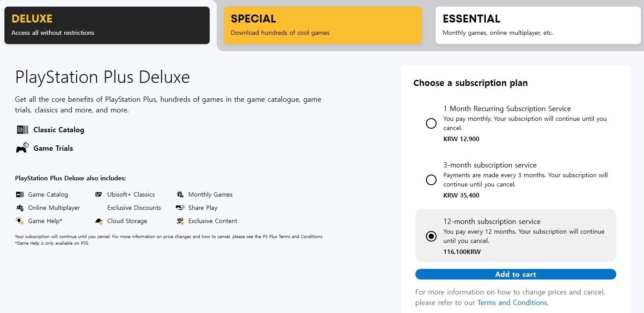644x313 pixels.
Task: Open the Terms and Conditions link
Action: [x=512, y=302]
